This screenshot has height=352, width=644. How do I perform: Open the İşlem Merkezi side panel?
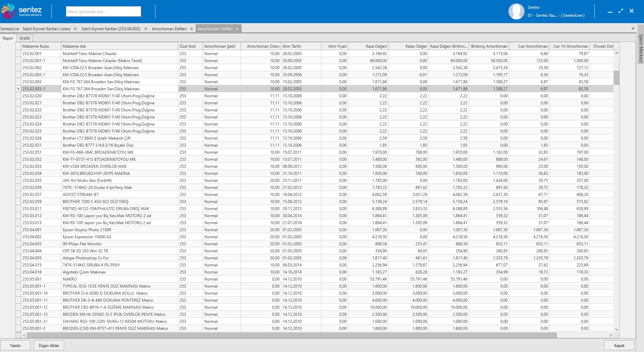(x=641, y=48)
